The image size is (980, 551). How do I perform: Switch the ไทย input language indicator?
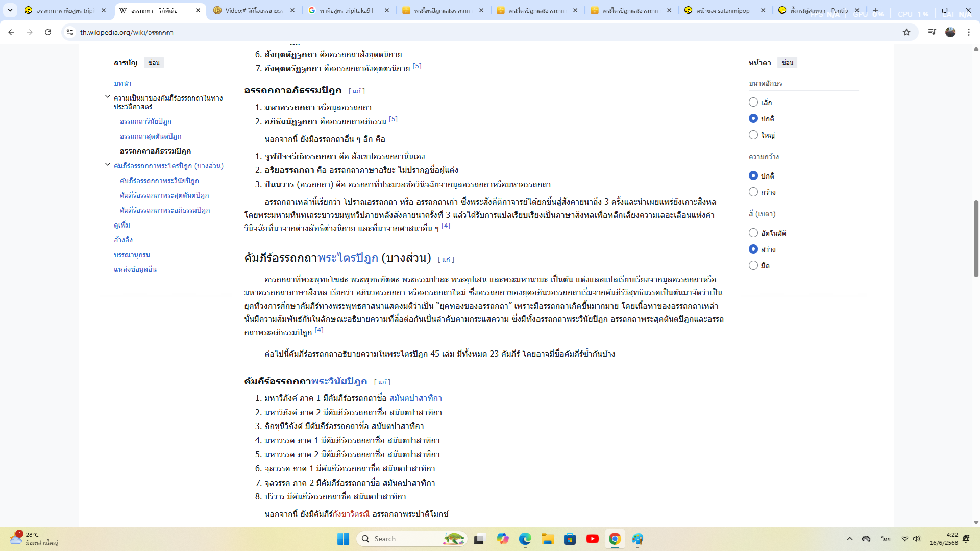click(x=886, y=539)
